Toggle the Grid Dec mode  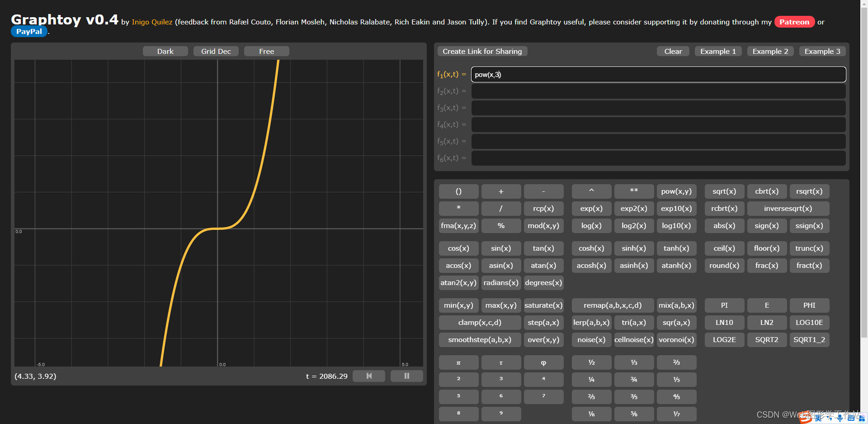[x=216, y=51]
